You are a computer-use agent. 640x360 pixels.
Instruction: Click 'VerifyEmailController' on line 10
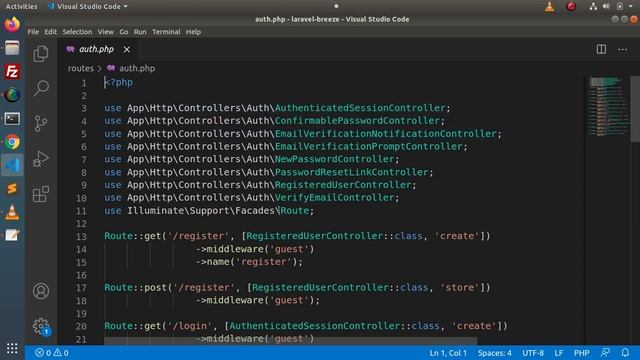pos(335,198)
